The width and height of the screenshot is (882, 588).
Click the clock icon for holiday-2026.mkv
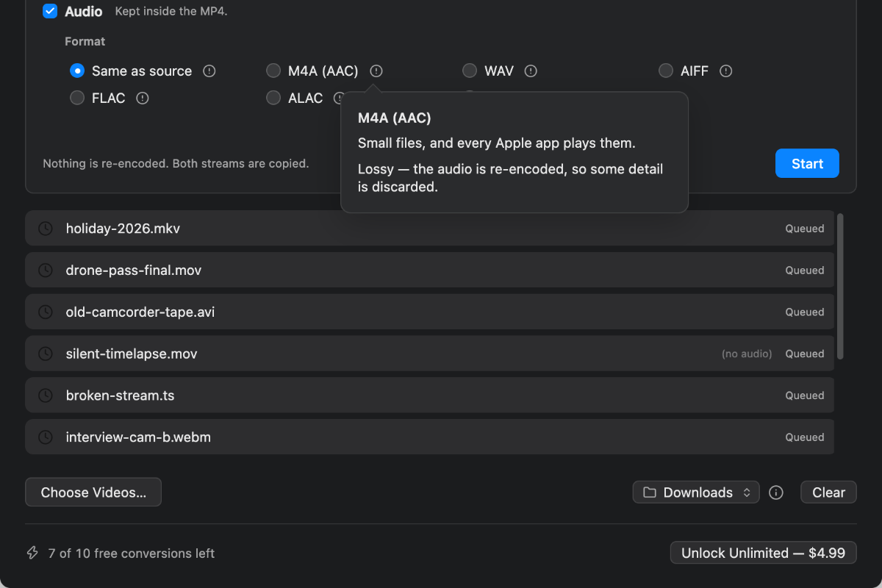[x=46, y=229]
